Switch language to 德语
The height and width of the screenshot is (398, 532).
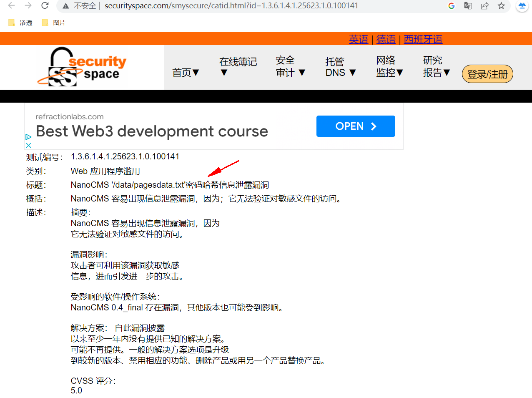[x=386, y=39]
